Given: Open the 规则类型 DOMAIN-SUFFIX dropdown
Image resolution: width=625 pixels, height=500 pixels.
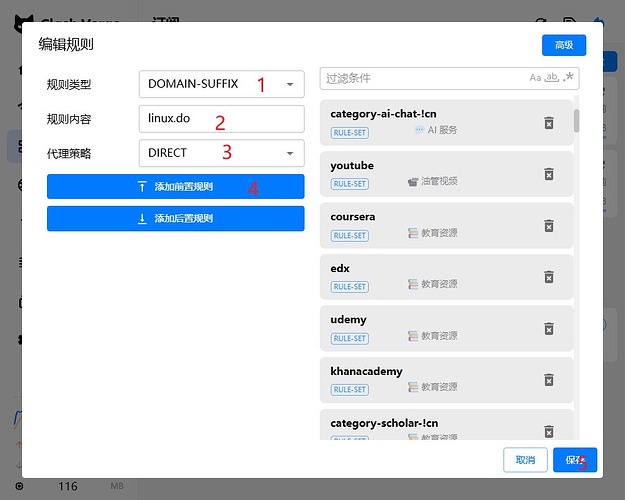Looking at the screenshot, I should click(222, 84).
